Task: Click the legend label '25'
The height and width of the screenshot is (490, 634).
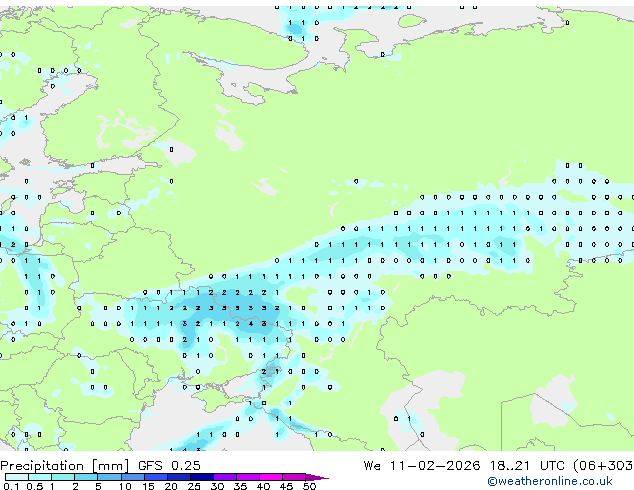Action: click(x=194, y=486)
